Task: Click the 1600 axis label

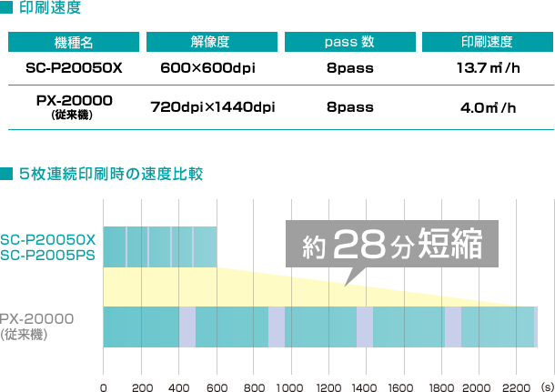Action: (401, 387)
